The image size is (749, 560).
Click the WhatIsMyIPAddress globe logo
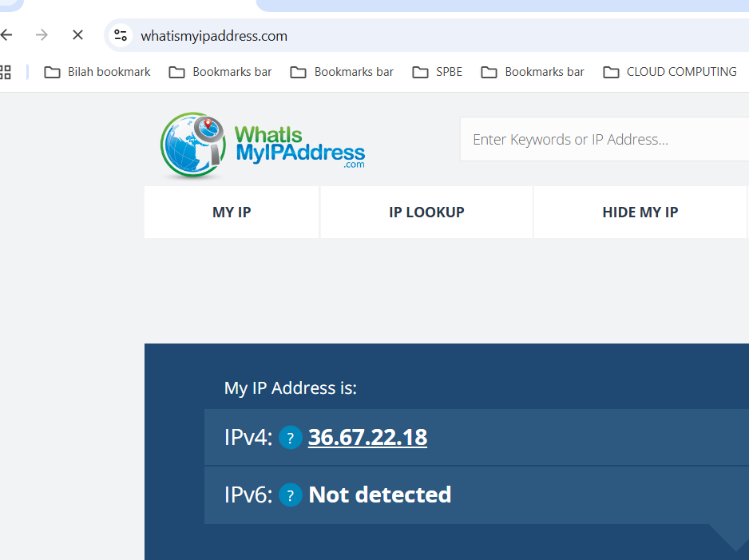tap(192, 145)
